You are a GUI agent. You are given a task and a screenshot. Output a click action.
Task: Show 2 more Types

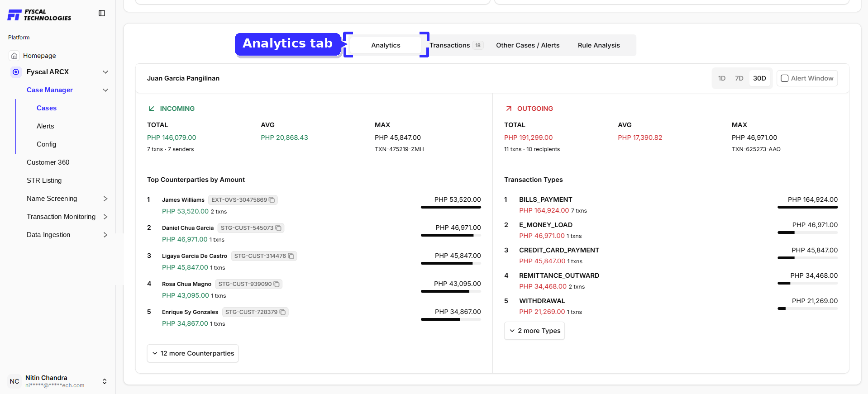tap(534, 331)
